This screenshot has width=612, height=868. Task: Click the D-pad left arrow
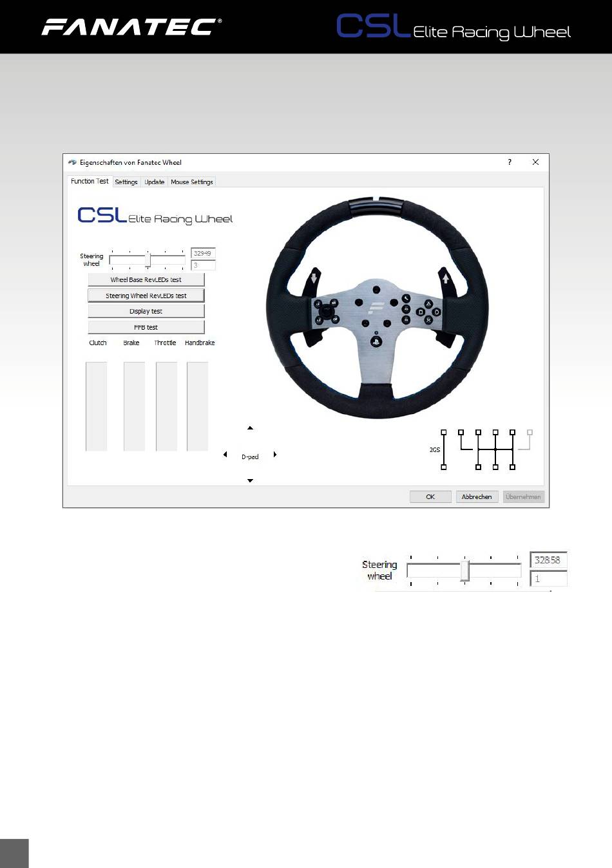[225, 455]
